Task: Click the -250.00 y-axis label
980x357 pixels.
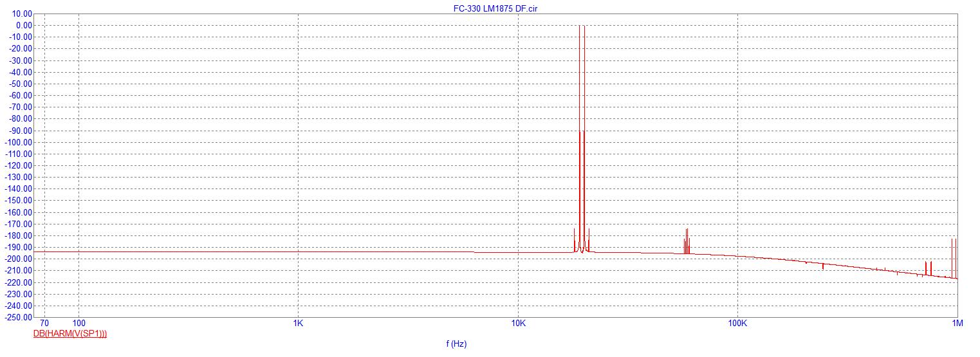Action: (19, 317)
